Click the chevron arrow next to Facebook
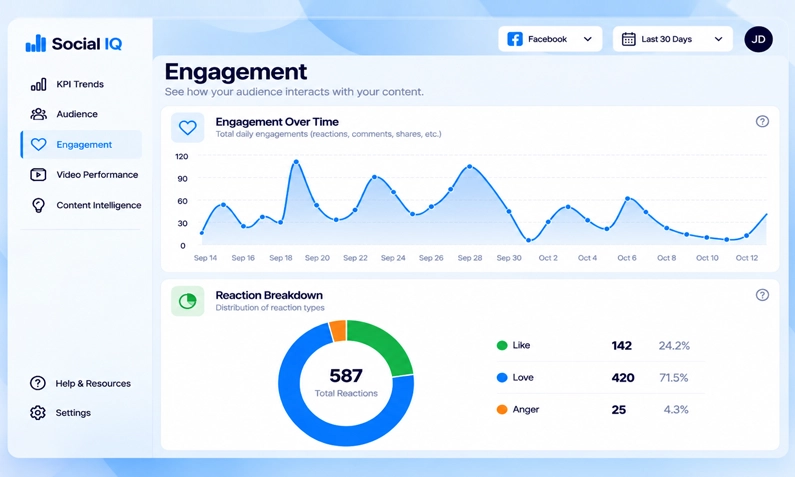Viewport: 795px width, 477px height. point(588,39)
